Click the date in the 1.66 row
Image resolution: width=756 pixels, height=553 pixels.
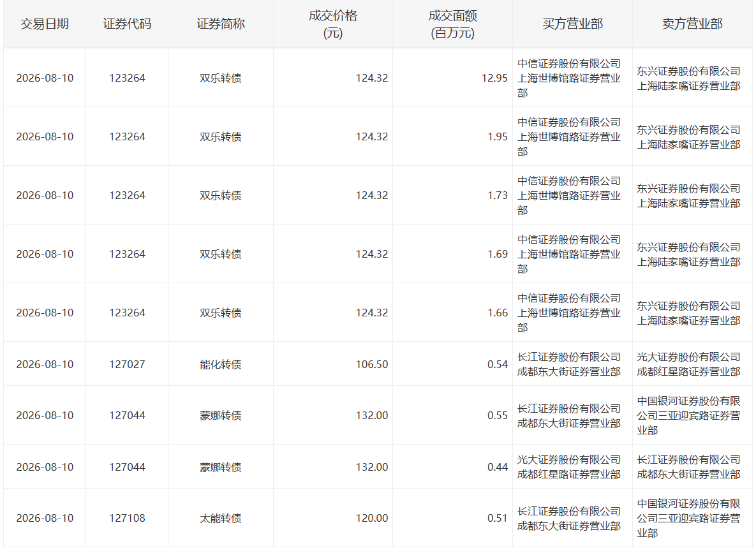pyautogui.click(x=45, y=313)
